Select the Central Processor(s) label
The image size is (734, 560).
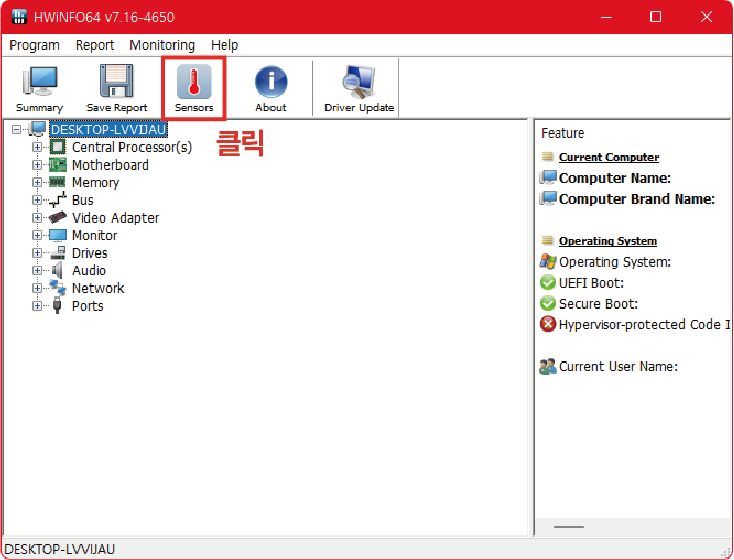pyautogui.click(x=132, y=147)
